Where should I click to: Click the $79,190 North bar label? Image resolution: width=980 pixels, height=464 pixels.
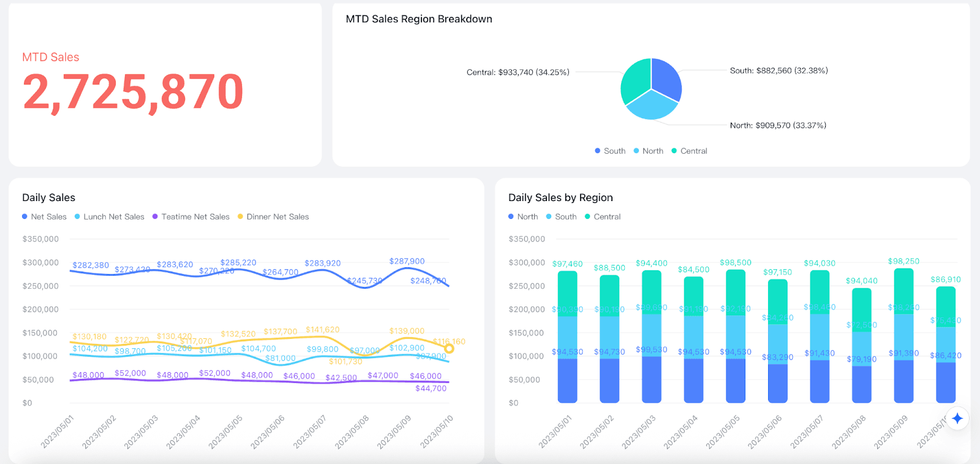coord(862,359)
